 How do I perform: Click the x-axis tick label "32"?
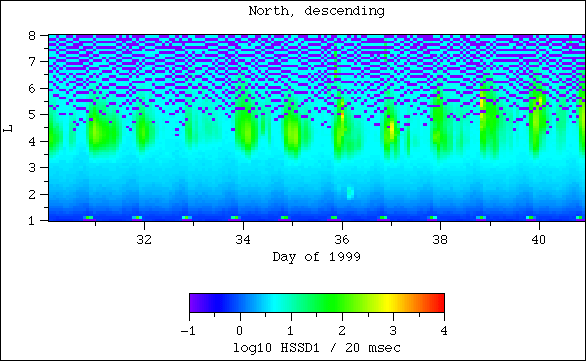144,240
